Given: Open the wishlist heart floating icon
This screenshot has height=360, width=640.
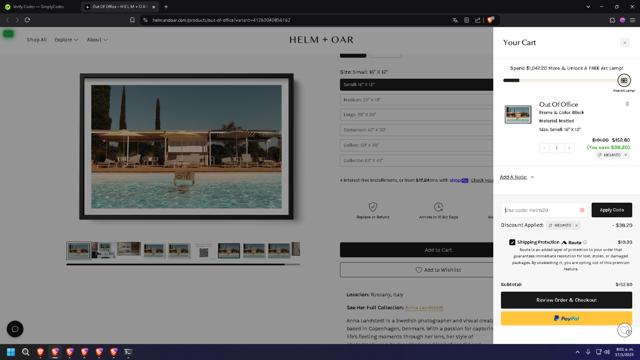Looking at the screenshot, I should coord(624,330).
